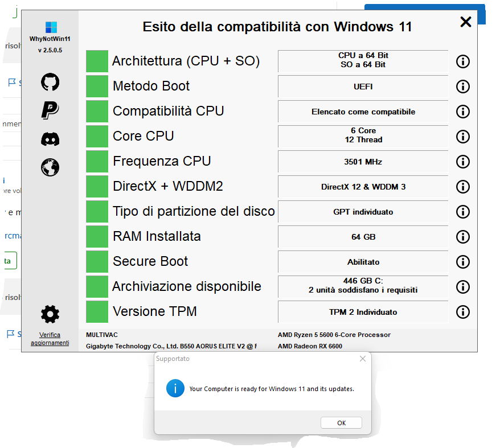Image resolution: width=496 pixels, height=448 pixels.
Task: Click 'TPM 2 Individuato' value
Action: [x=363, y=312]
